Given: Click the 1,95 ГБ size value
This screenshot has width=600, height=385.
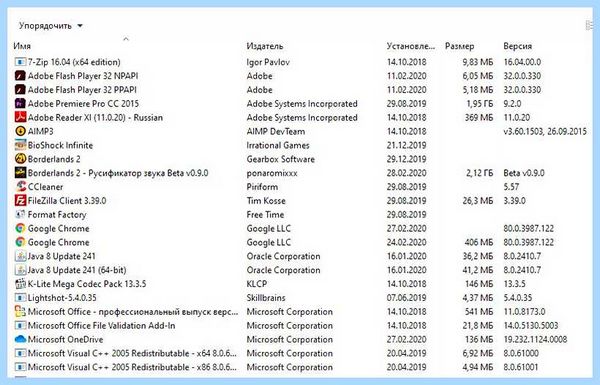Looking at the screenshot, I should [479, 103].
